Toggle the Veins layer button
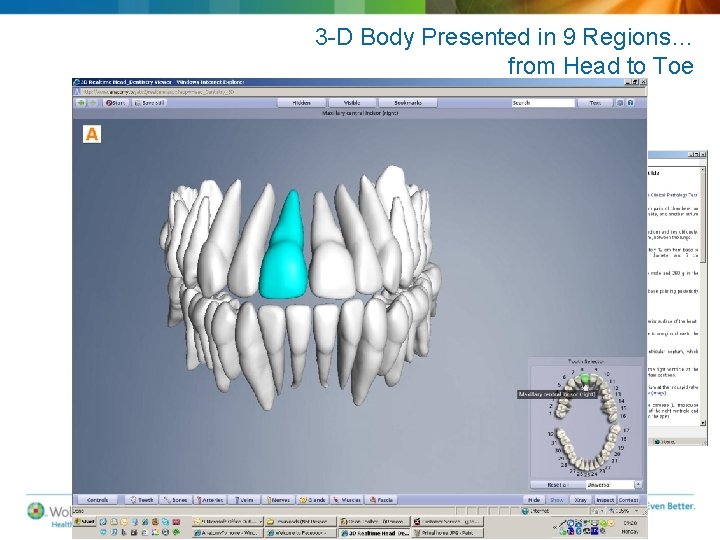Viewport: 720px width, 540px height. tap(244, 500)
